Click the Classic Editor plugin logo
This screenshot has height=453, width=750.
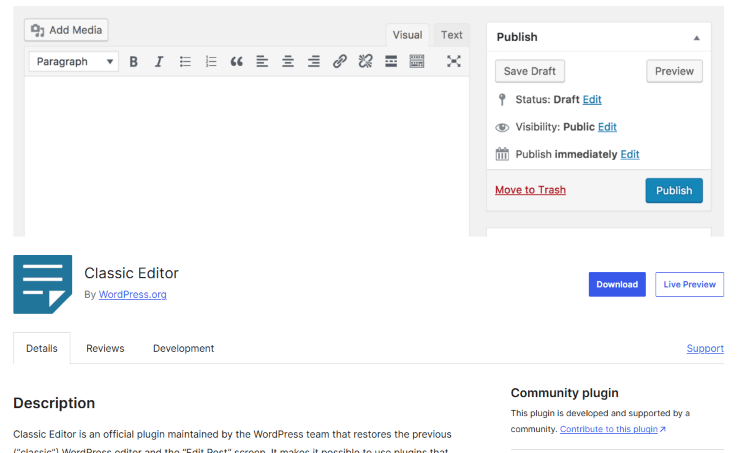[43, 285]
